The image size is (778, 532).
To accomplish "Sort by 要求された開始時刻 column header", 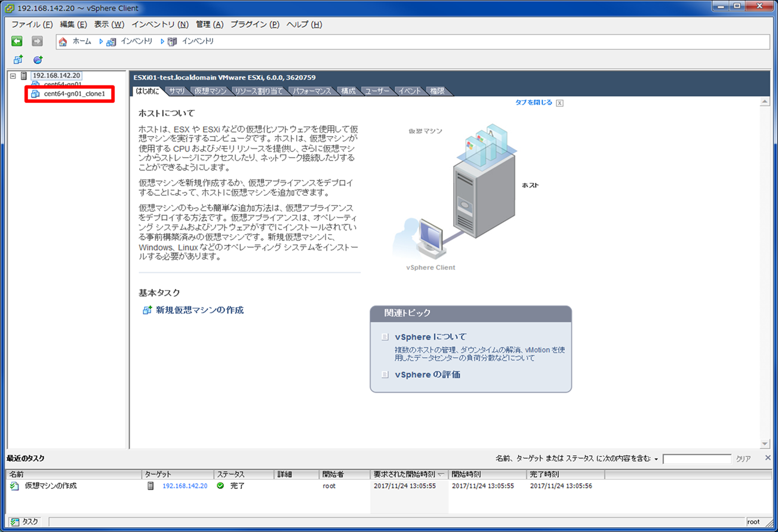I will tap(409, 475).
